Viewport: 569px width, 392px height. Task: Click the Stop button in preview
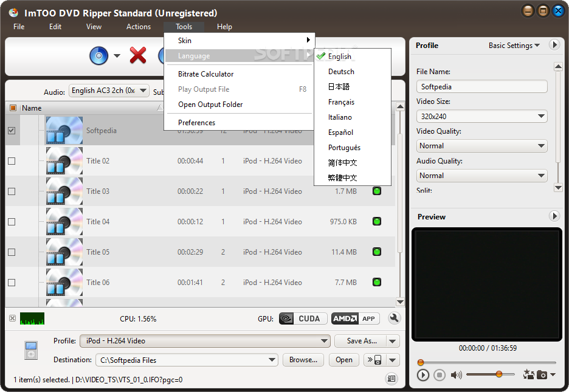click(x=440, y=375)
